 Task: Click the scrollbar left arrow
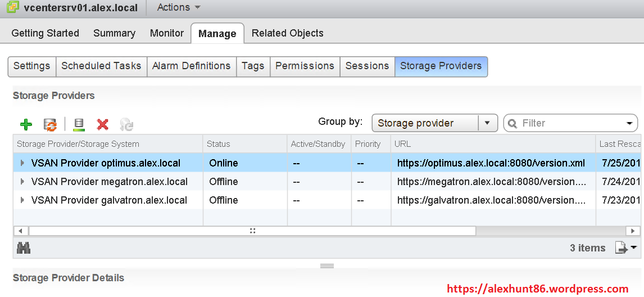point(21,231)
